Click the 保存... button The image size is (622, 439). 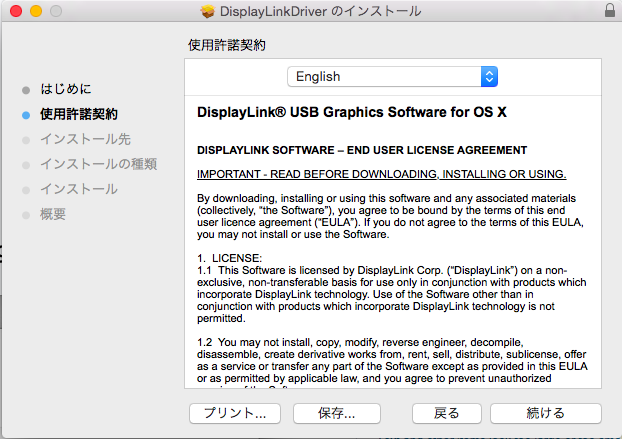[x=336, y=413]
